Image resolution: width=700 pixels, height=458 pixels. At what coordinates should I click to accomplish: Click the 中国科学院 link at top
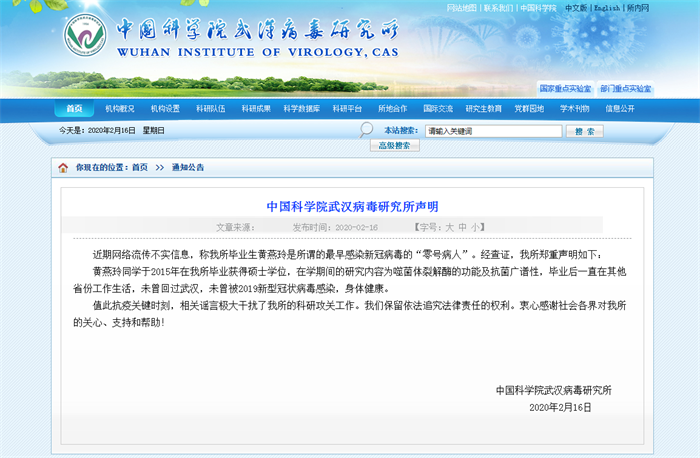click(538, 8)
